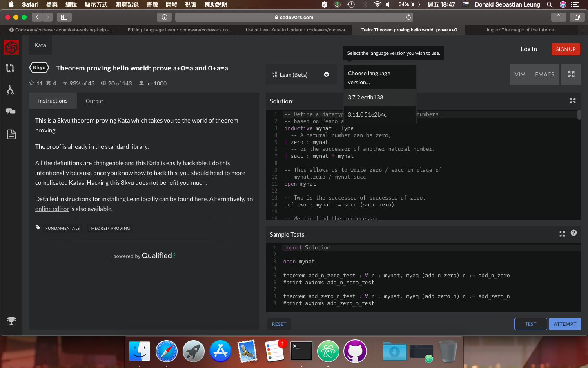Toggle fullscreen editor mode icon
The image size is (588, 368).
point(571,74)
